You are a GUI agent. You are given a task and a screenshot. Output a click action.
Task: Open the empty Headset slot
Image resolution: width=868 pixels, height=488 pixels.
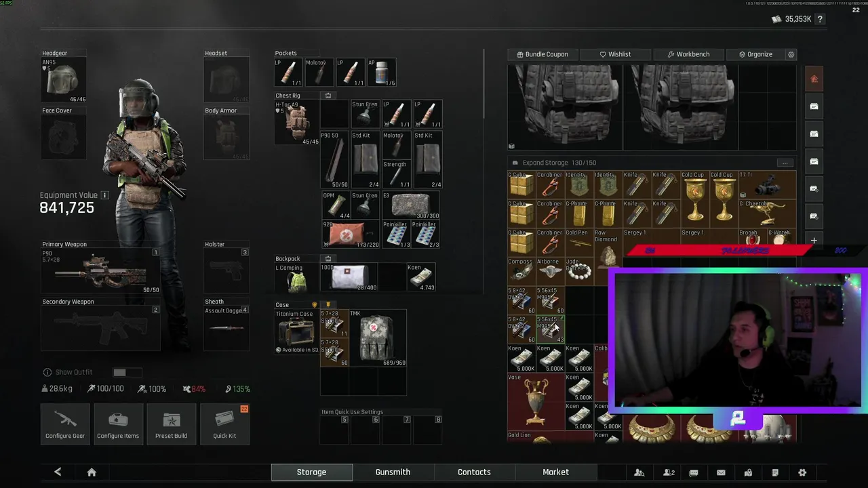(226, 81)
